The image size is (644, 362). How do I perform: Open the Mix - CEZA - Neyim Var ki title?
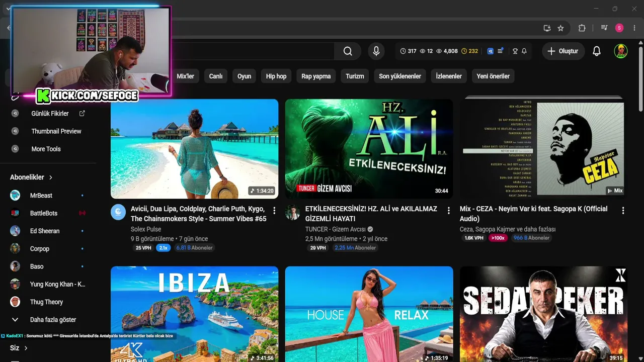click(534, 214)
